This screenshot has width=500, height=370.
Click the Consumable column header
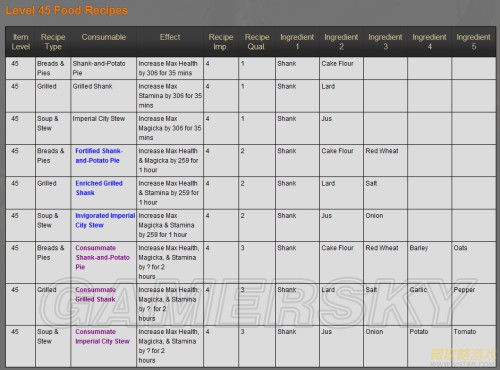tap(104, 37)
